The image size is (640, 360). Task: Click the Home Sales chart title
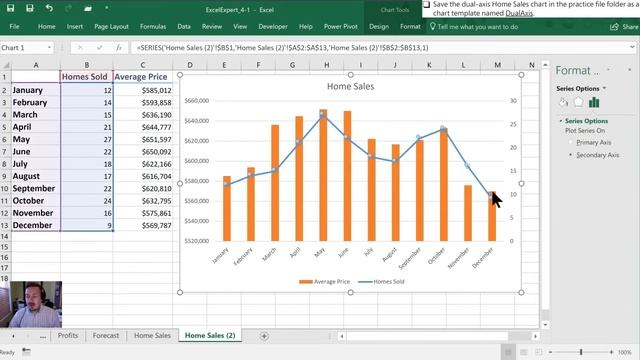[x=350, y=87]
